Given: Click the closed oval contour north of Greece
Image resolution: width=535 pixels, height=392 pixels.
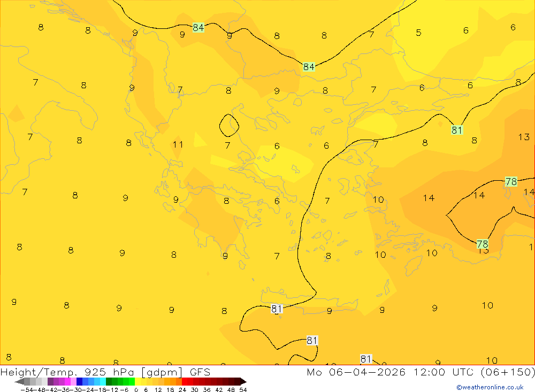Looking at the screenshot, I should point(229,126).
